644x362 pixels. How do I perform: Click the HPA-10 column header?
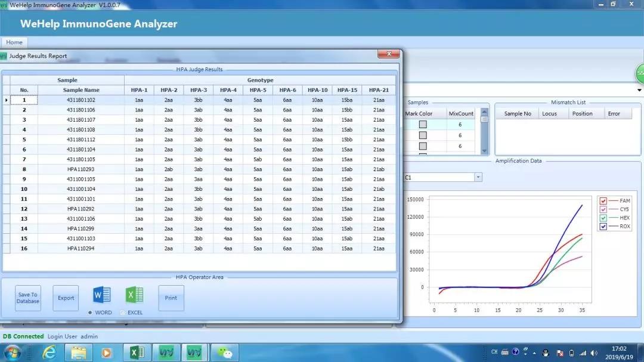click(317, 90)
